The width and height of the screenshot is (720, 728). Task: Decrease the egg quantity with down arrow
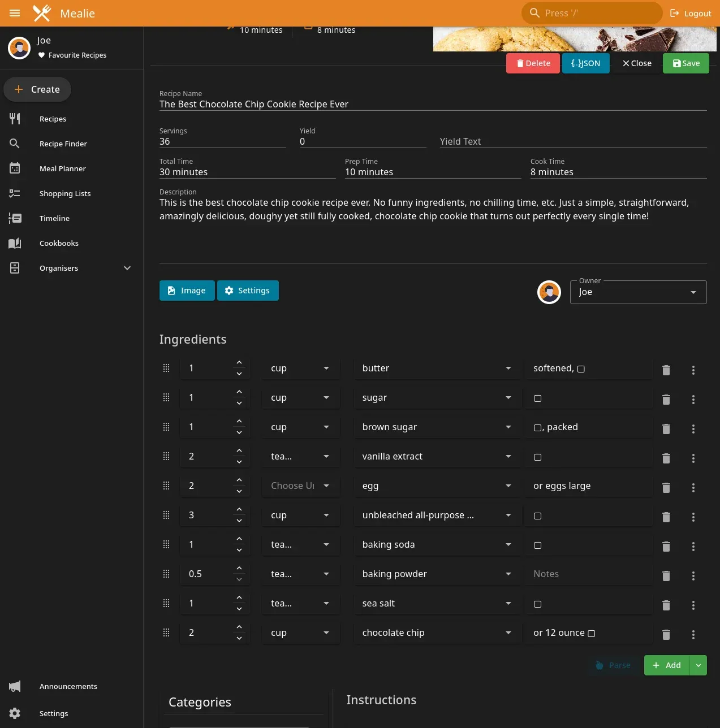[239, 491]
